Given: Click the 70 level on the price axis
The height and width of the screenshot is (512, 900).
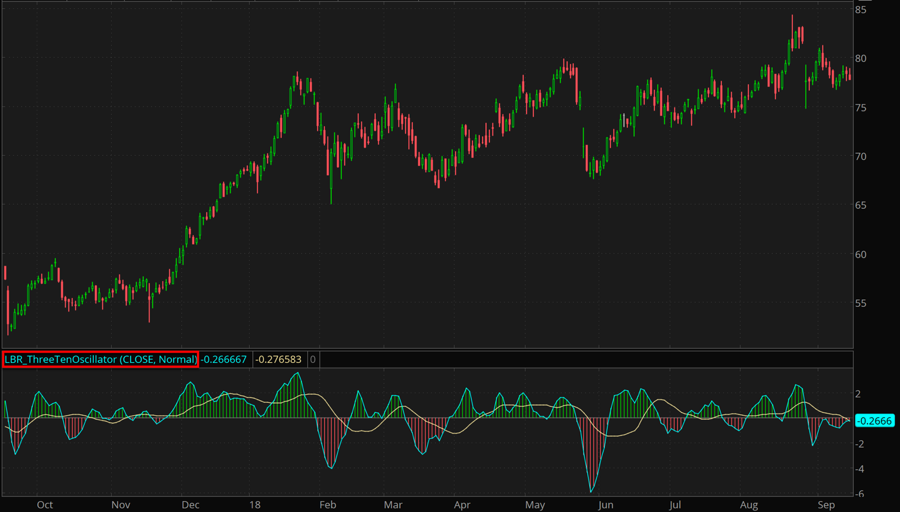Looking at the screenshot, I should pos(860,156).
